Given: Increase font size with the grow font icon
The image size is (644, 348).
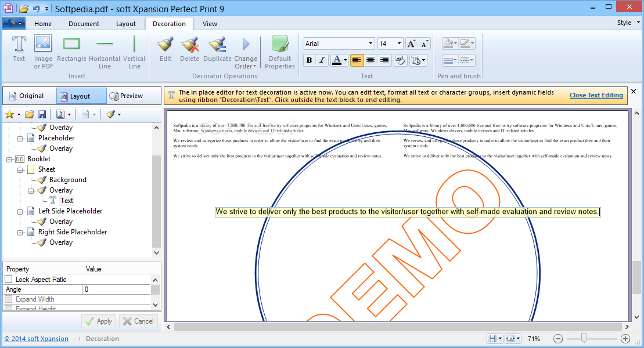Looking at the screenshot, I should tap(411, 43).
